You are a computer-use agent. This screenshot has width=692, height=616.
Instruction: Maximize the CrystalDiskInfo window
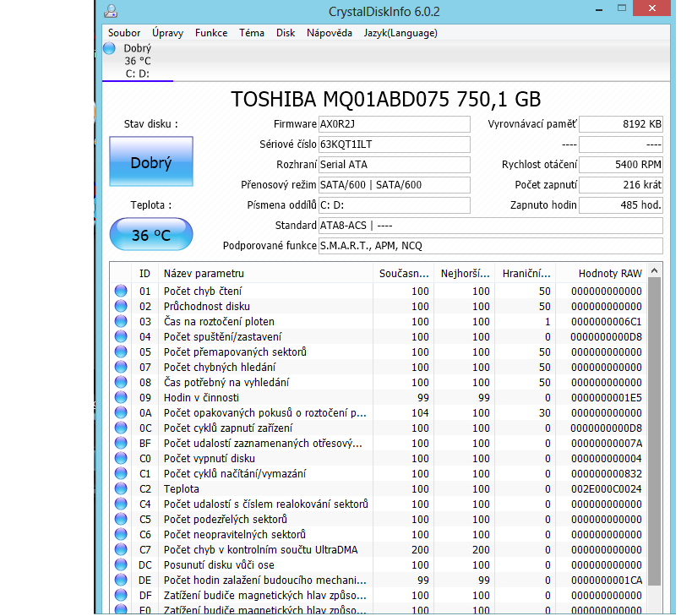[621, 8]
